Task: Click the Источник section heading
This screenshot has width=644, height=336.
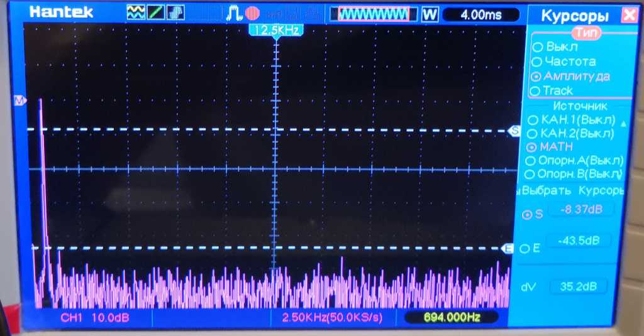Action: pyautogui.click(x=579, y=106)
